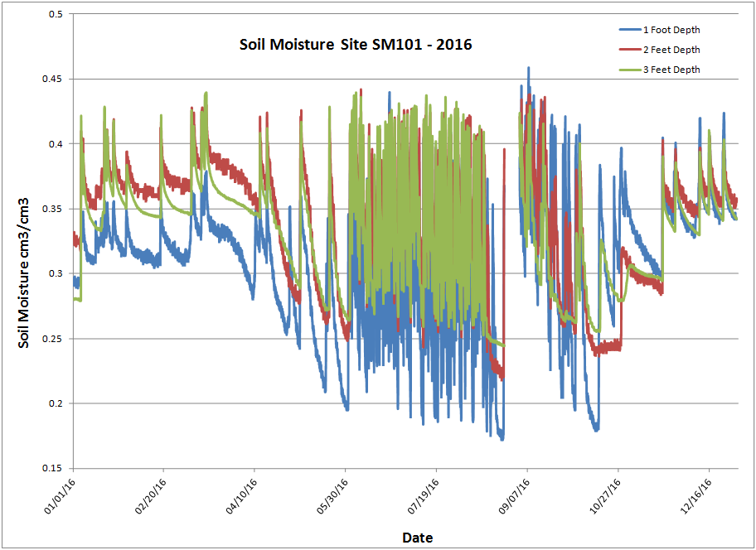Click the 01/01/16 date label

point(60,496)
